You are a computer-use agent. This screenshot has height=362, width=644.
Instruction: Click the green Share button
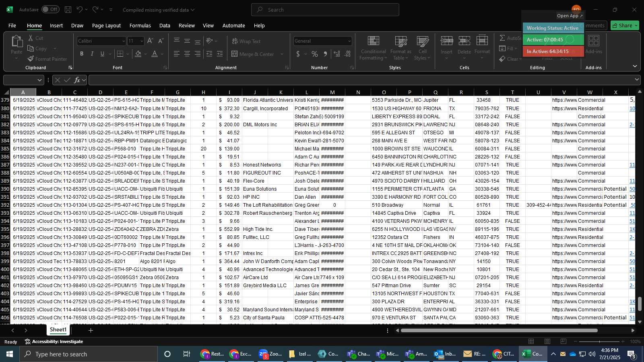[x=625, y=25]
